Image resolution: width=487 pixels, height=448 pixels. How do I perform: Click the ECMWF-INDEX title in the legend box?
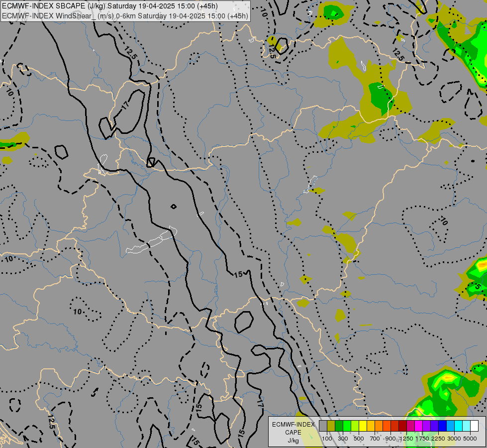[x=293, y=425]
